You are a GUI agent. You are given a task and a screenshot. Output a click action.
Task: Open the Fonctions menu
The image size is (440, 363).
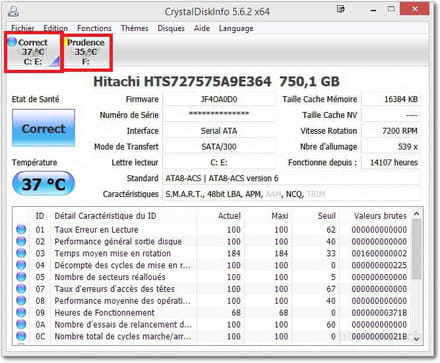94,28
